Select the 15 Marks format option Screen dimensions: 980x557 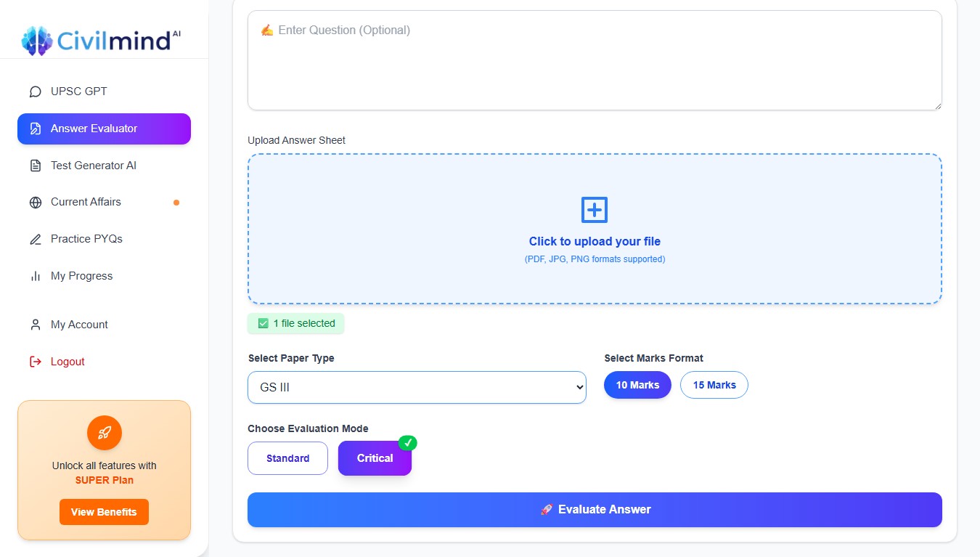(714, 385)
